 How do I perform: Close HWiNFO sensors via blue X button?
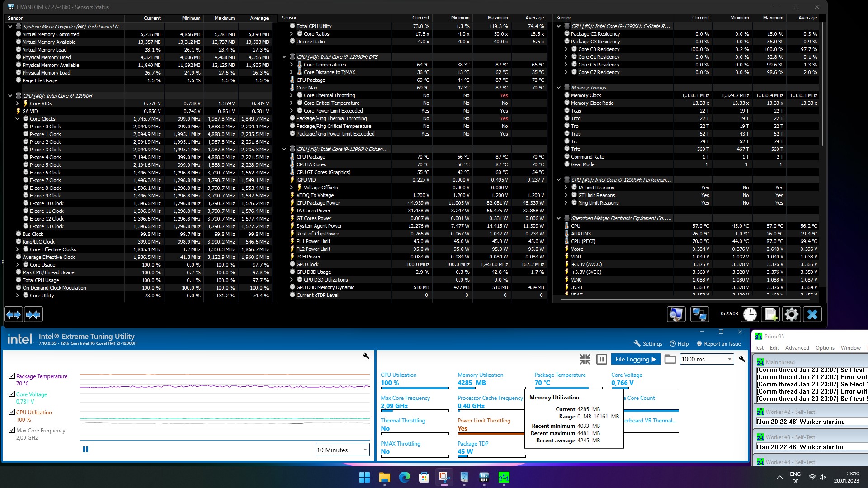tap(812, 314)
